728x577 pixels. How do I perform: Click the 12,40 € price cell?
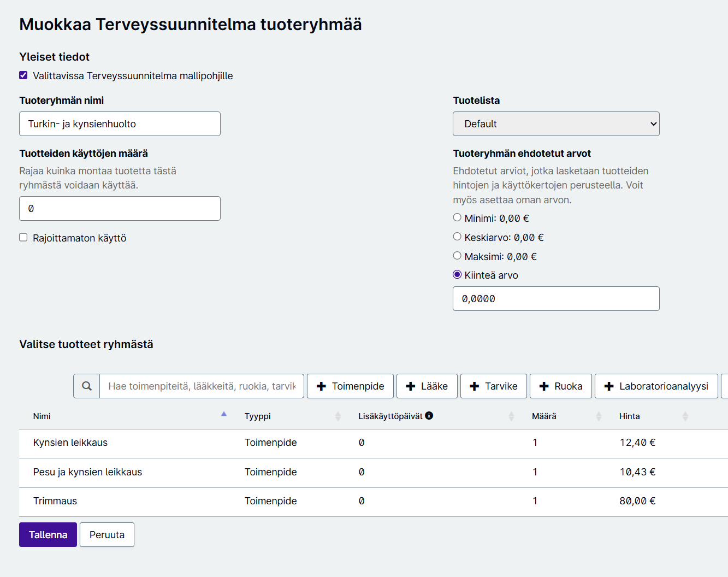[637, 443]
